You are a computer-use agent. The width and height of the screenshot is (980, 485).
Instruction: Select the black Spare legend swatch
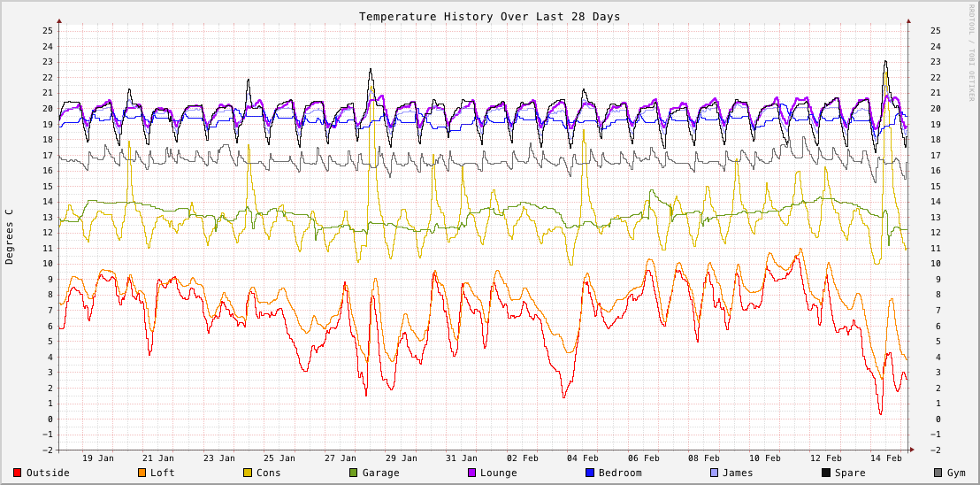click(826, 473)
